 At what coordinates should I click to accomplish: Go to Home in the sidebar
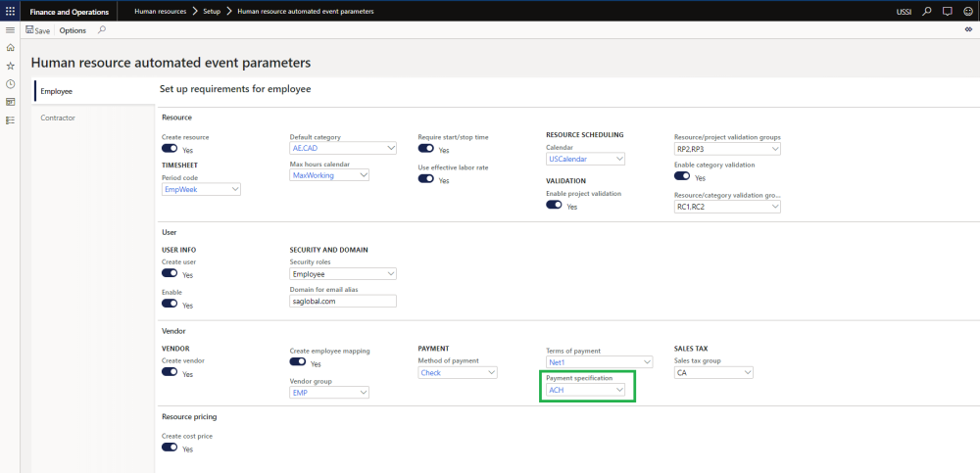10,48
